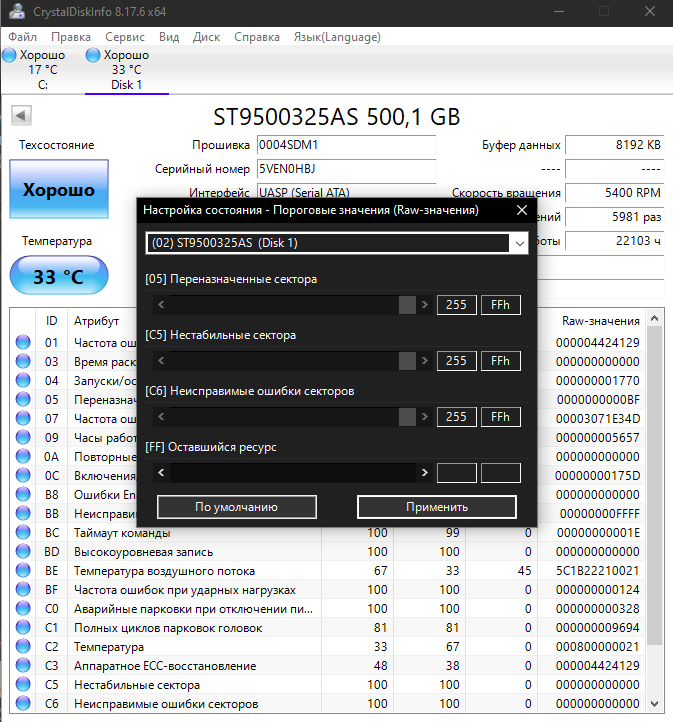Click the Хорошо health status button
This screenshot has height=722, width=673.
(59, 189)
